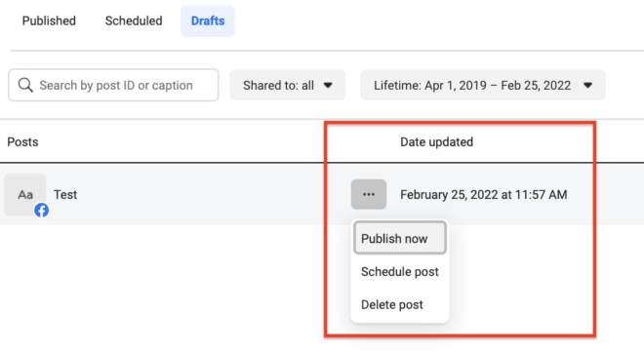The image size is (644, 353).
Task: Click the Date updated column header
Action: [x=436, y=142]
